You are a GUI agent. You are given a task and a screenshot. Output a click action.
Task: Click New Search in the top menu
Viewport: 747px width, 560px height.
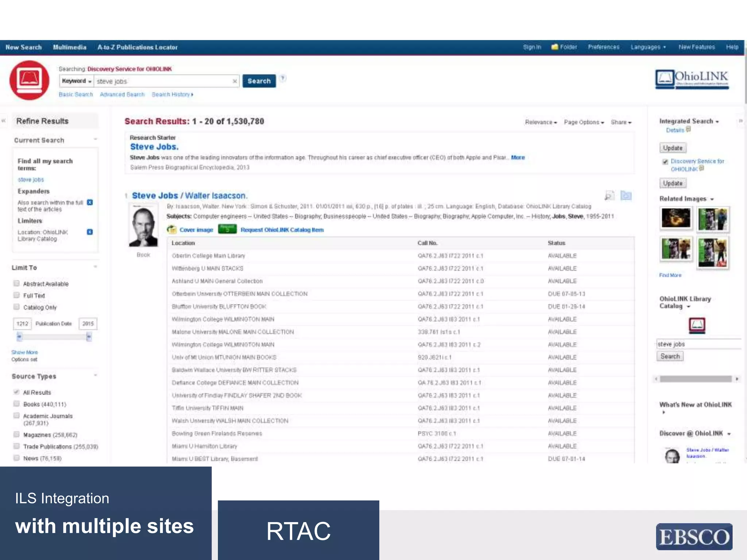coord(24,47)
